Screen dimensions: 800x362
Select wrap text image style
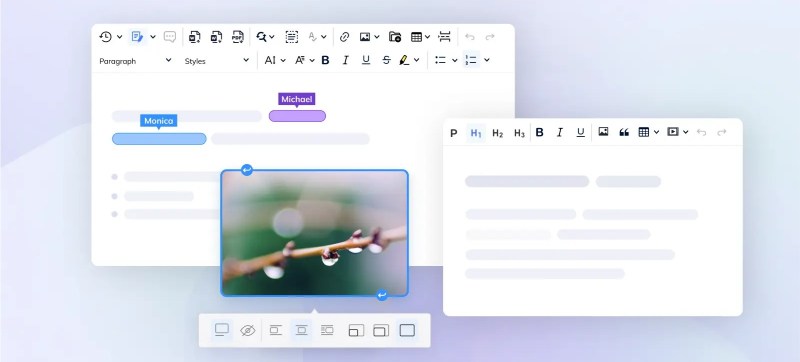coord(327,330)
